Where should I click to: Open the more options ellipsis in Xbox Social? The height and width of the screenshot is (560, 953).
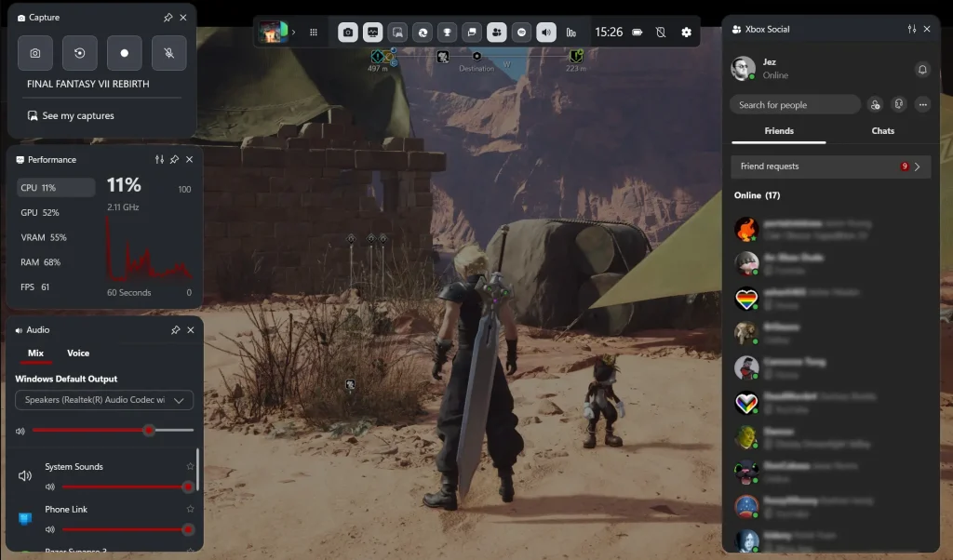922,105
